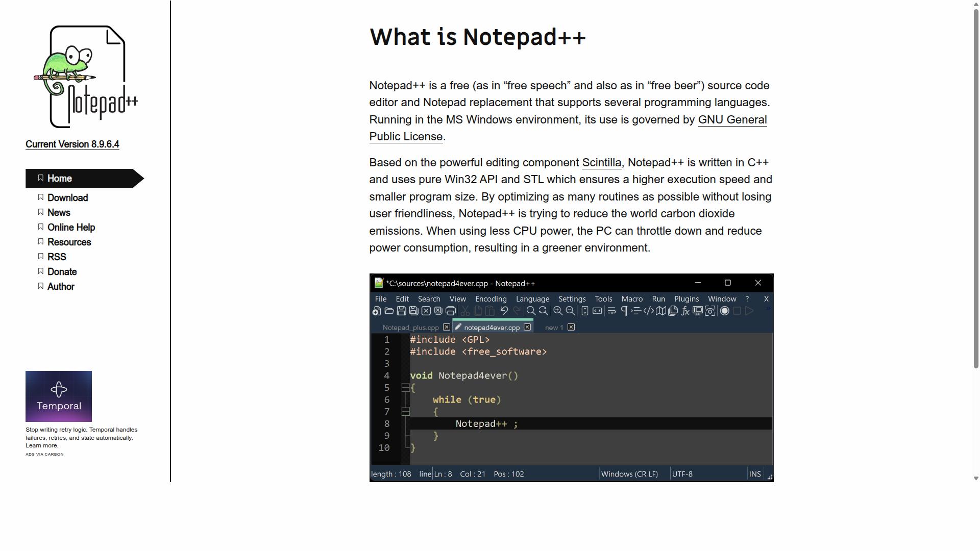Click the Close document icon in toolbar

pyautogui.click(x=426, y=311)
